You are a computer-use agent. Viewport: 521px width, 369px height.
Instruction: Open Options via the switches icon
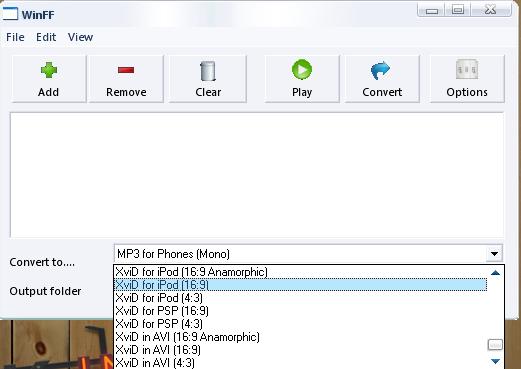click(467, 69)
